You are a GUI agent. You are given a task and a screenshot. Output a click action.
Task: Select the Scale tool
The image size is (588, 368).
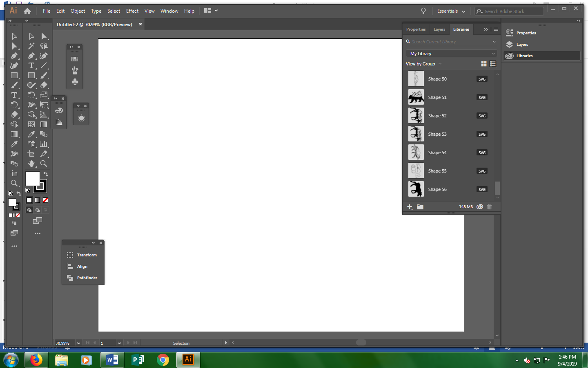pyautogui.click(x=44, y=95)
